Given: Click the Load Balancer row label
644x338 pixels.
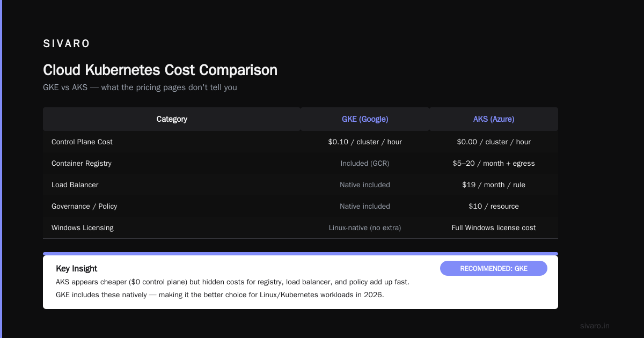Looking at the screenshot, I should tap(75, 185).
